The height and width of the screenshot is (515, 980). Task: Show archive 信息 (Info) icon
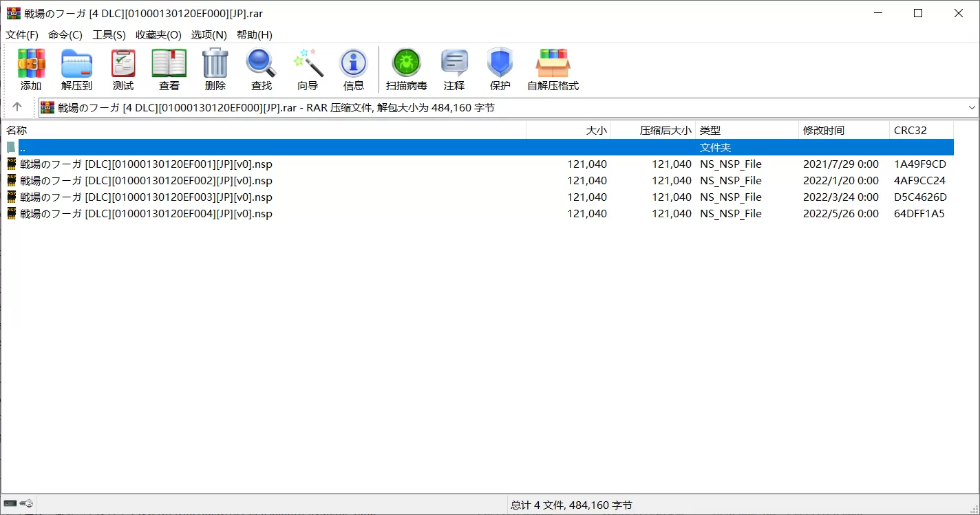pyautogui.click(x=354, y=69)
